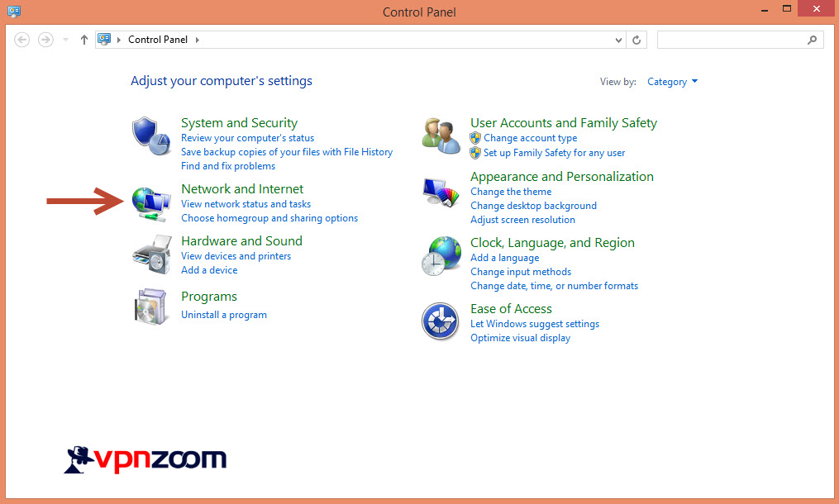Screen dimensions: 839x504
Task: Open the recent locations dropdown arrow
Action: 66,40
